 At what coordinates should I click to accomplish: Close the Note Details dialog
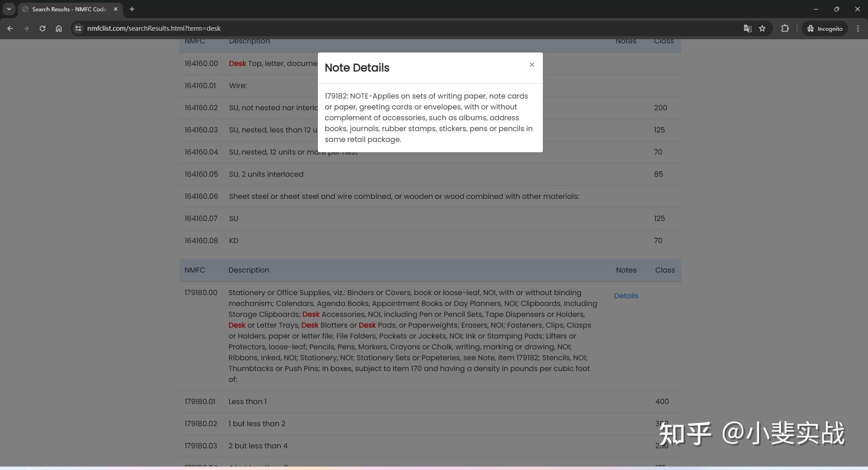click(532, 65)
